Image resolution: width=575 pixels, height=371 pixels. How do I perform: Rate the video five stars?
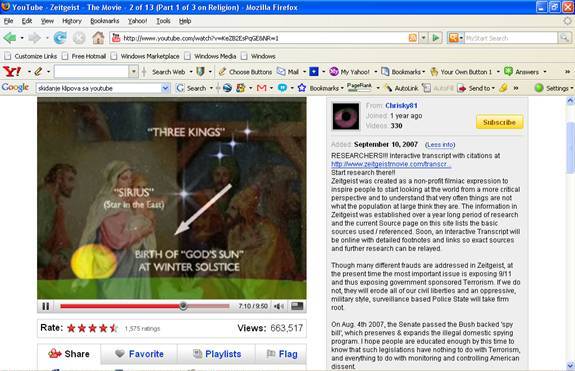coord(113,328)
